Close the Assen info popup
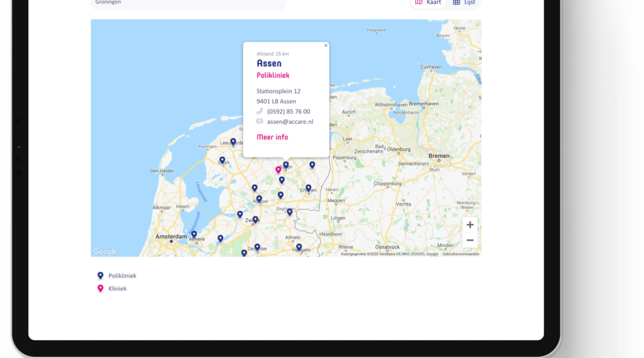 [x=326, y=45]
